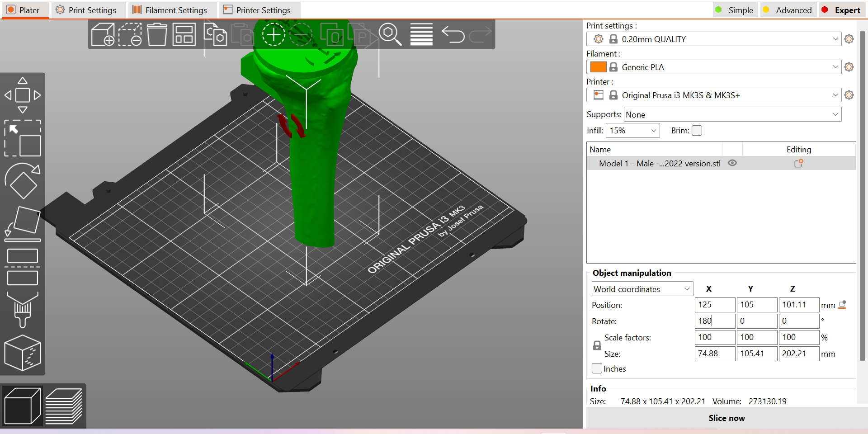Open the Supports dropdown
The width and height of the screenshot is (868, 434).
point(732,114)
